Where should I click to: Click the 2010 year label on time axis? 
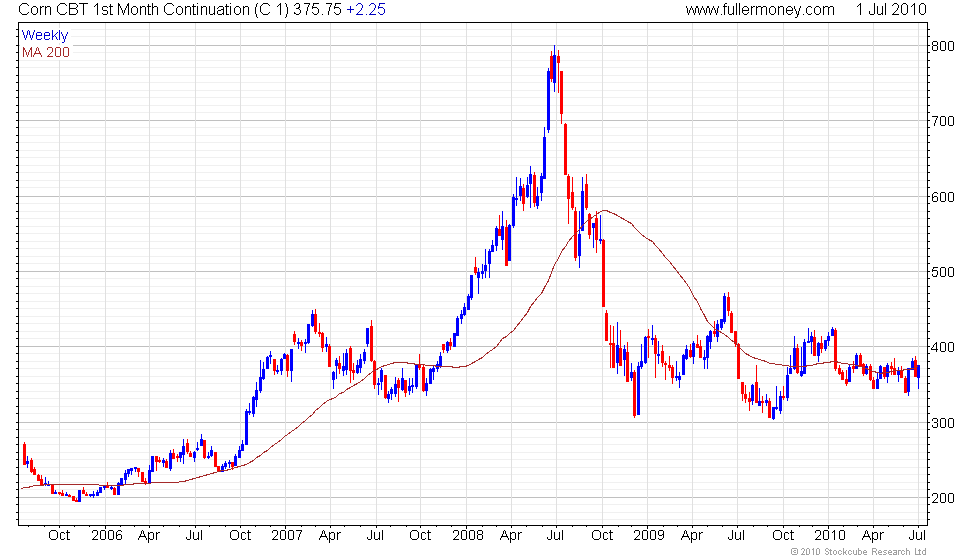pyautogui.click(x=829, y=536)
